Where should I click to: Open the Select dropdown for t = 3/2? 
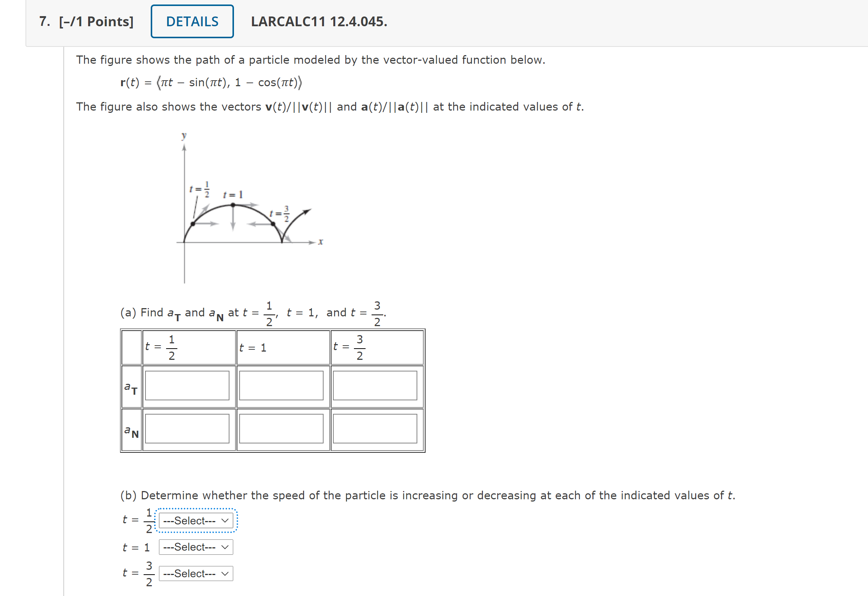click(x=196, y=573)
